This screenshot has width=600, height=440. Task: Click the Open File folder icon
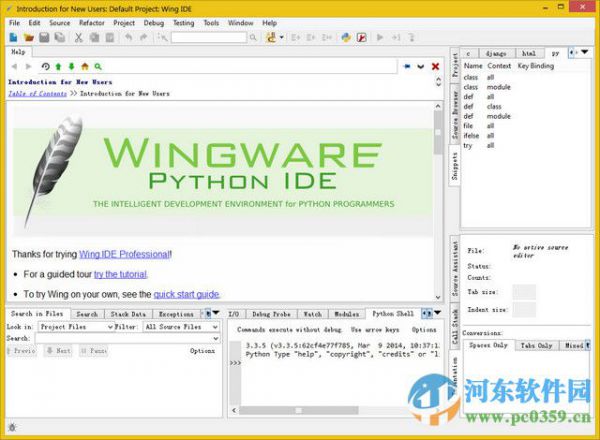[29, 37]
